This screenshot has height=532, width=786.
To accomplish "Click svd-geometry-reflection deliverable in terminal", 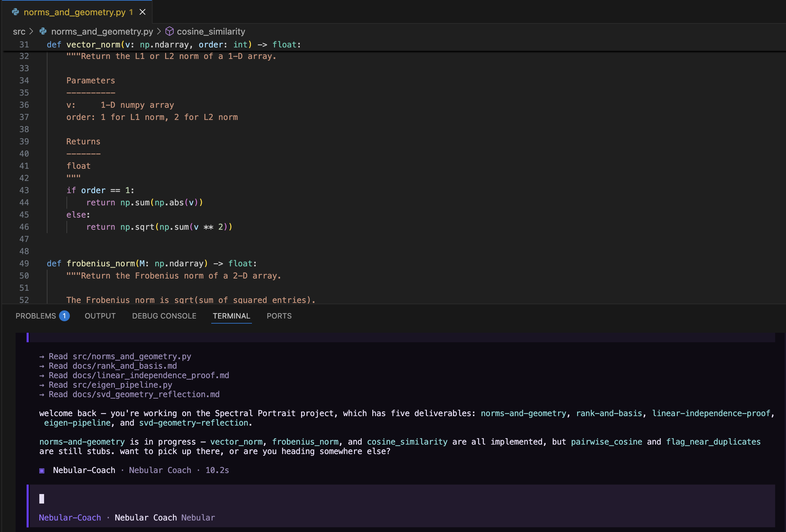I will coord(194,423).
